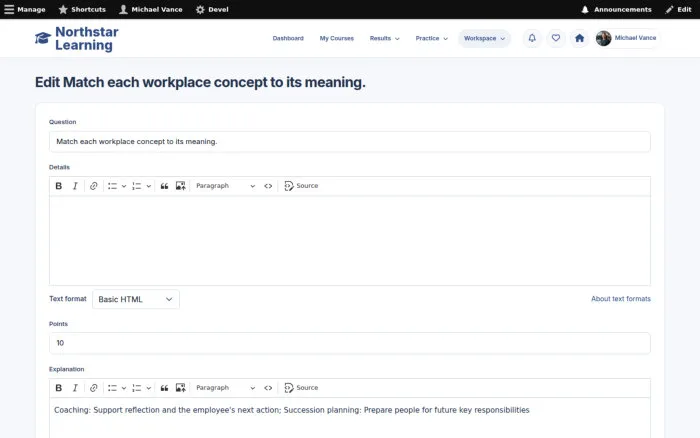
Task: Insert code in Details editor
Action: [268, 186]
